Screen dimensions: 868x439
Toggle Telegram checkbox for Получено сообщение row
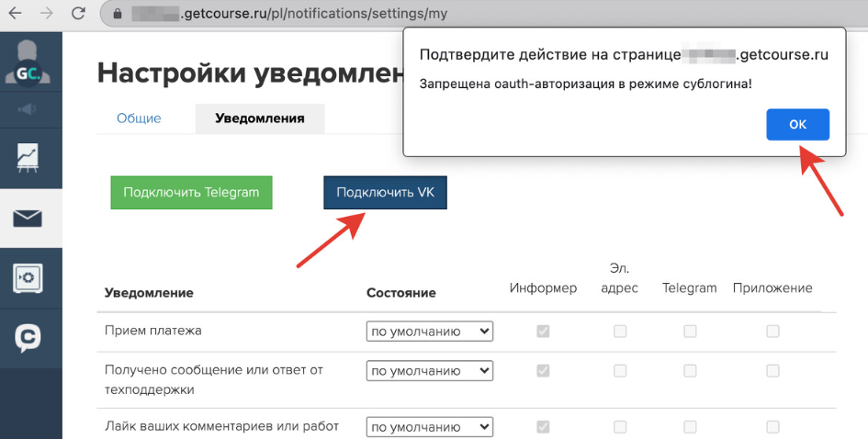[690, 370]
